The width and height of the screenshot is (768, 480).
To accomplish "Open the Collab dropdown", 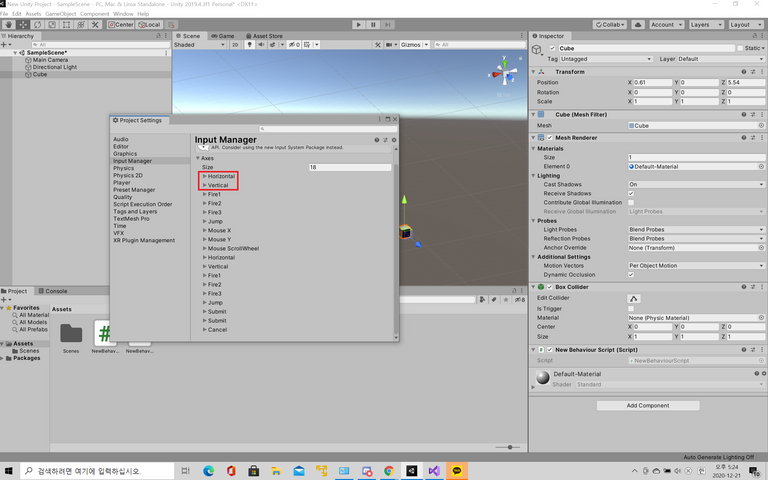I will (x=610, y=24).
